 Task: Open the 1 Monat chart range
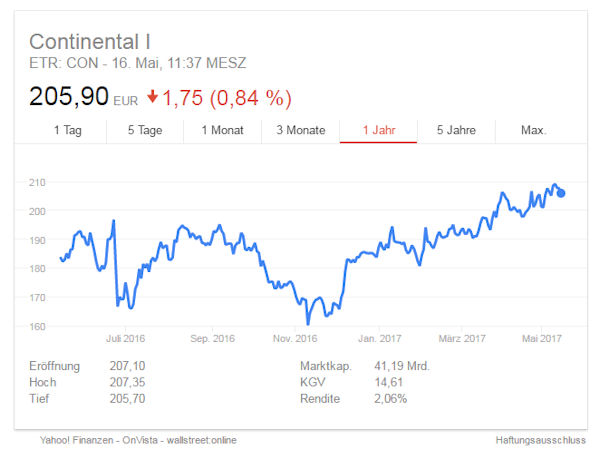click(222, 130)
